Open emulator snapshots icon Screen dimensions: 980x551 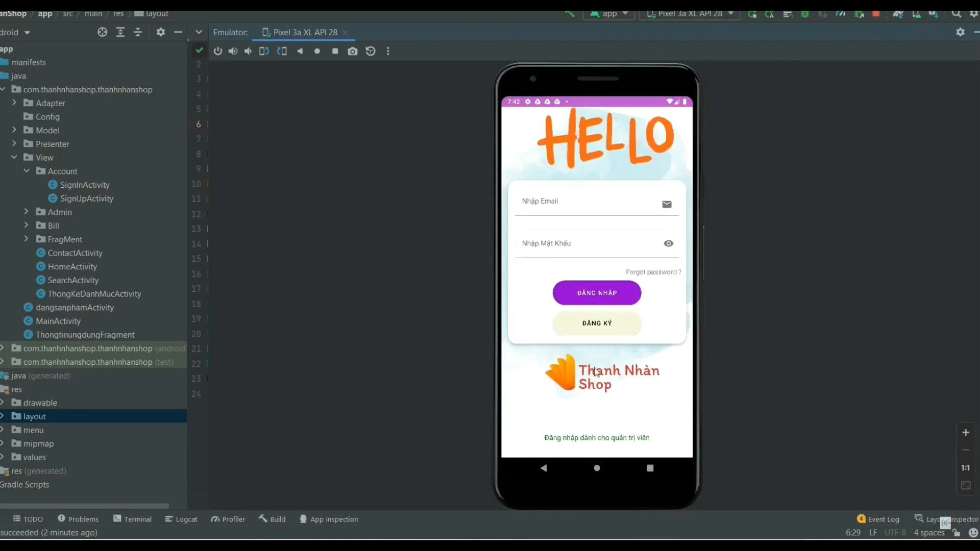[371, 51]
